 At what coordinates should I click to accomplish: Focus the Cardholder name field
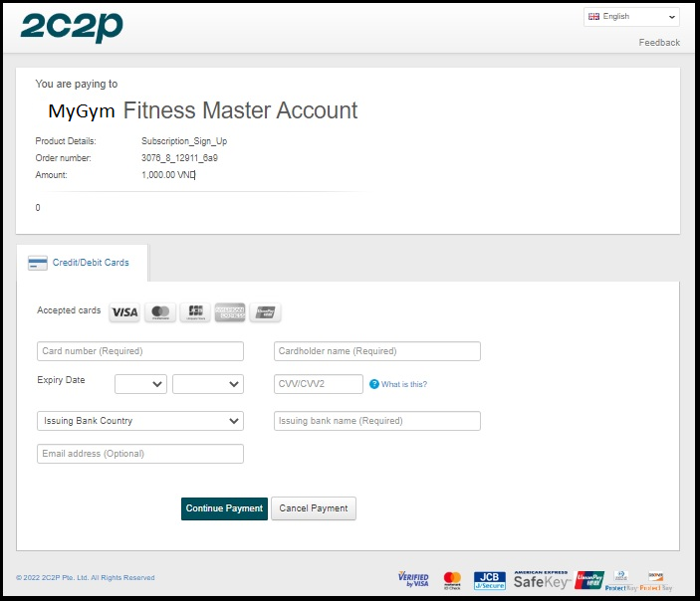click(x=377, y=351)
